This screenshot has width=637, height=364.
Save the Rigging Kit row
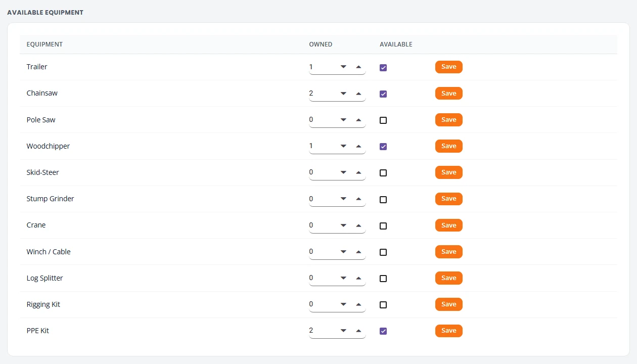[449, 304]
